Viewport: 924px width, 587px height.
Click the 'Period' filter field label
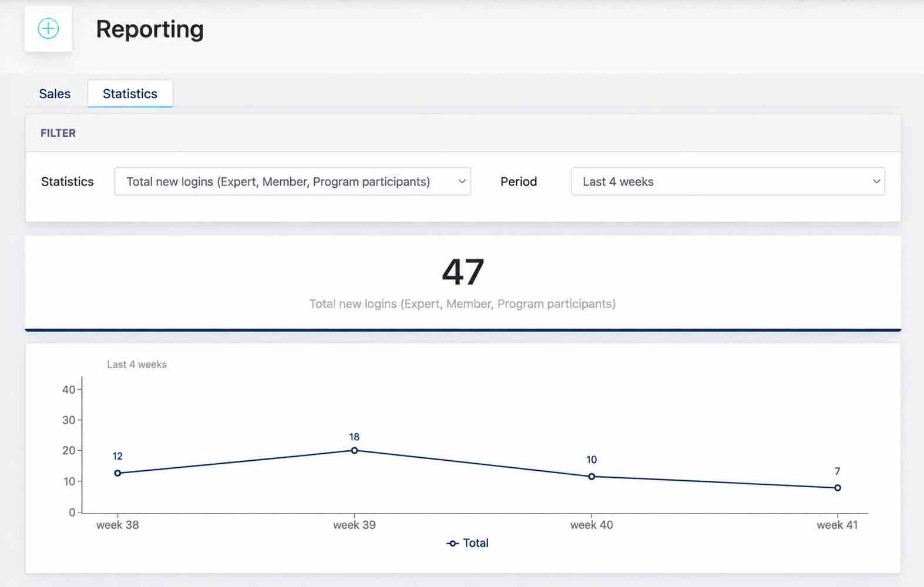coord(519,182)
